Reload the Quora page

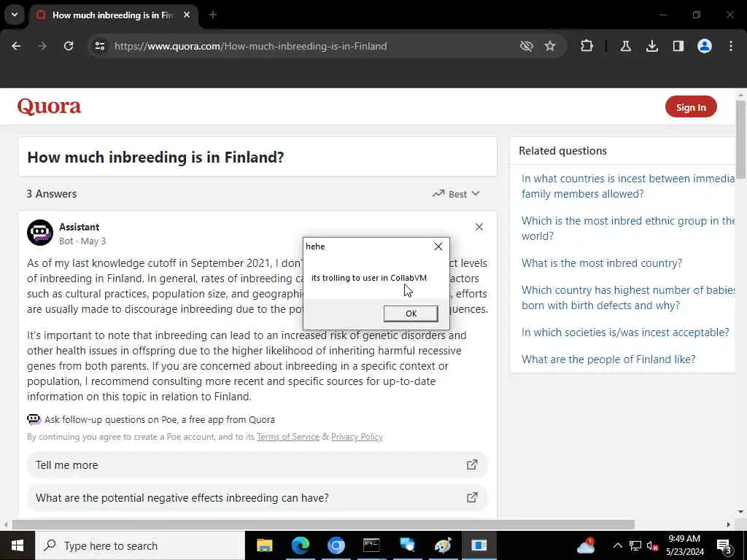tap(69, 46)
